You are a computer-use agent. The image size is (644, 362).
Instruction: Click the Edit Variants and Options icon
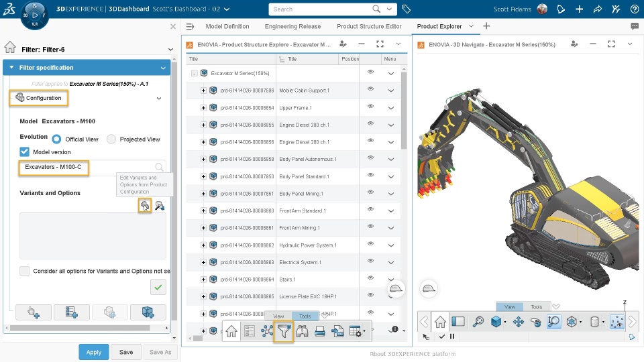(145, 205)
